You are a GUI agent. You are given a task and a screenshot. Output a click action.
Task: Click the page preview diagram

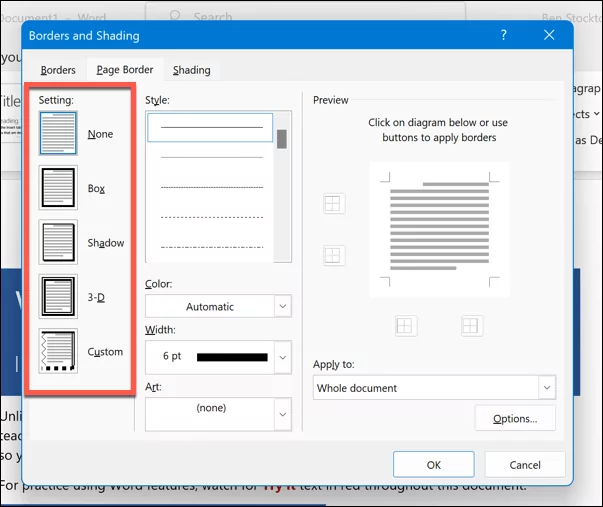(440, 229)
